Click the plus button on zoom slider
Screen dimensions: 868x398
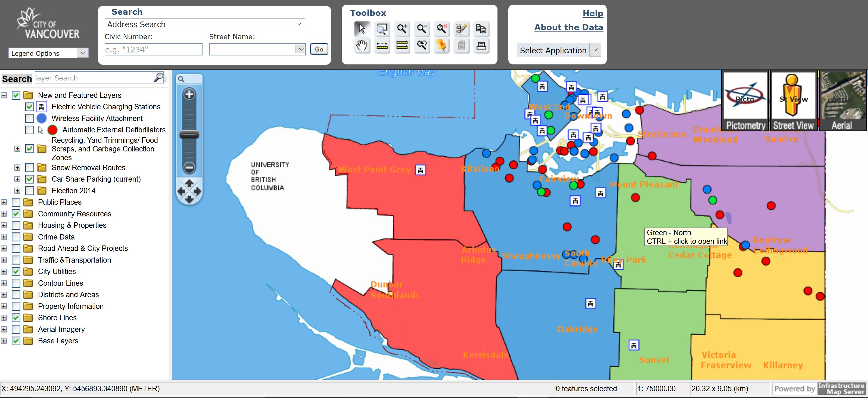coord(189,94)
